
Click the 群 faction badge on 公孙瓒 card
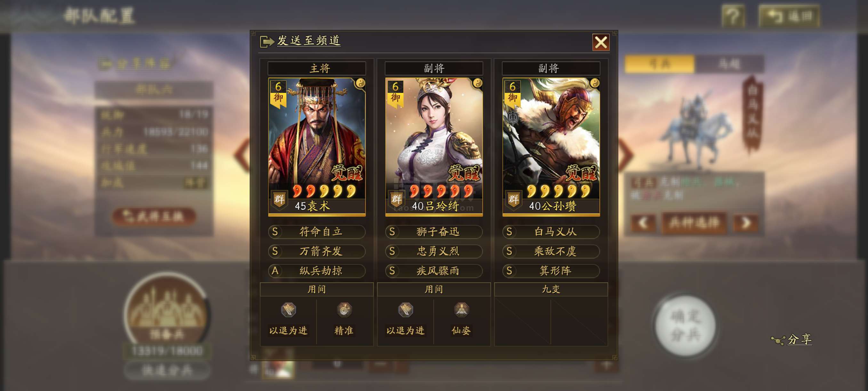(513, 200)
